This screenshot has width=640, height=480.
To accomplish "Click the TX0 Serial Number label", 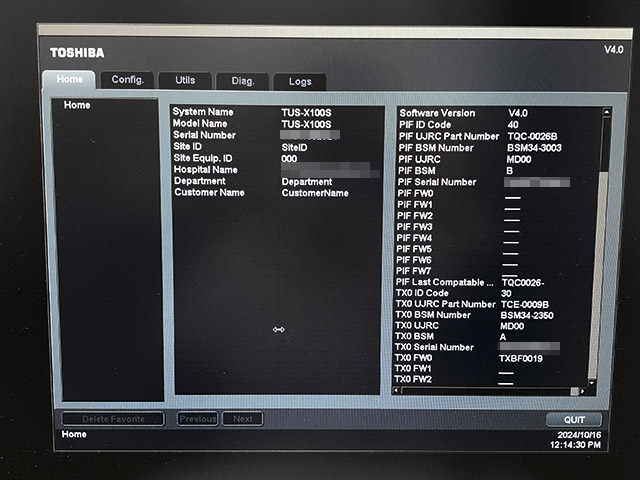I will [x=434, y=347].
